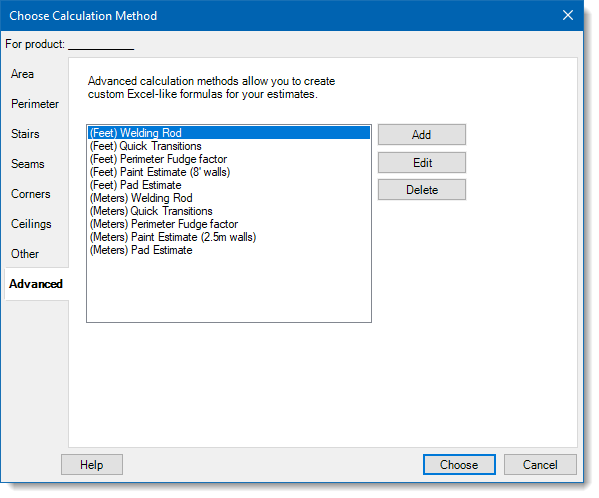Go to the Seams tab
This screenshot has height=498, width=599.
28,164
